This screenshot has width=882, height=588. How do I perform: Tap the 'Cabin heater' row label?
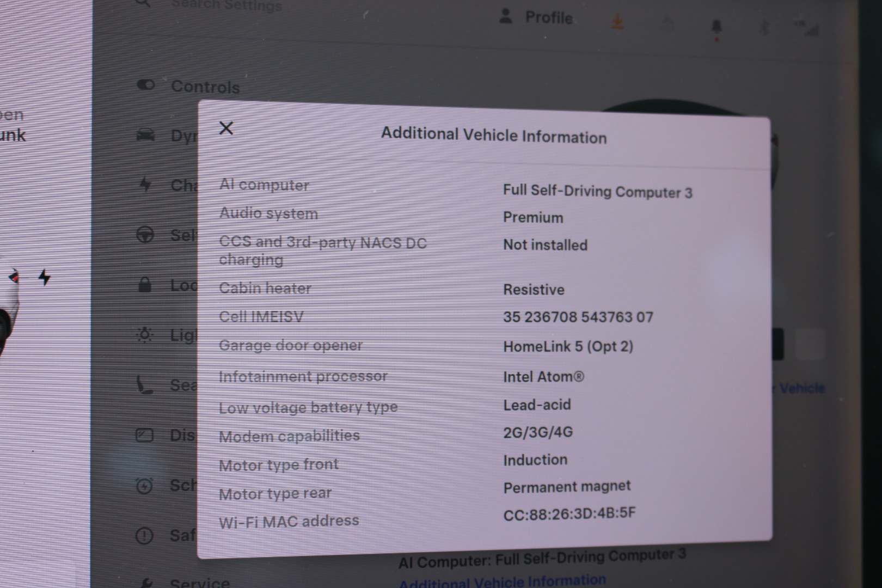click(x=265, y=288)
